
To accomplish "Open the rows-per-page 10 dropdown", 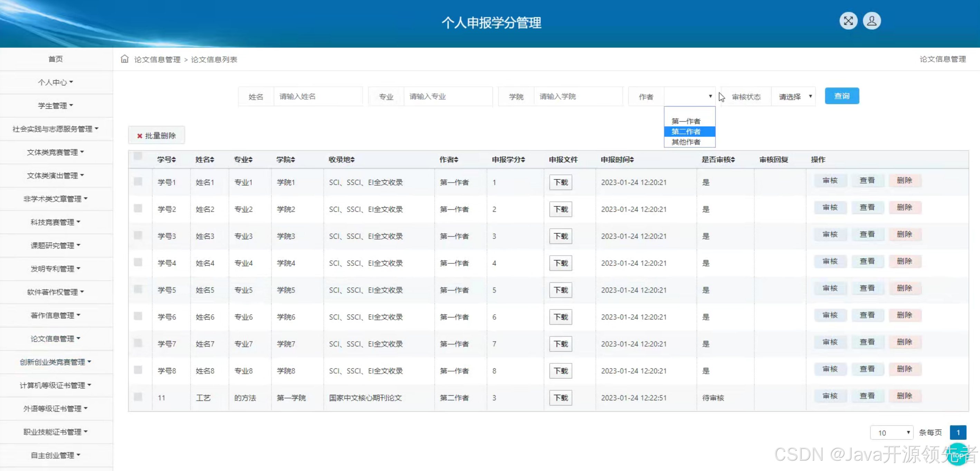I will [x=891, y=433].
